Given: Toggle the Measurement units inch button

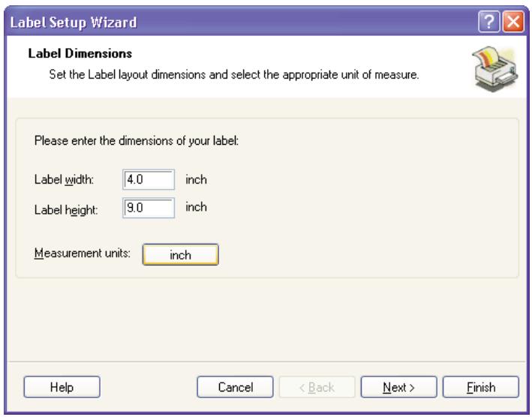Looking at the screenshot, I should click(180, 255).
